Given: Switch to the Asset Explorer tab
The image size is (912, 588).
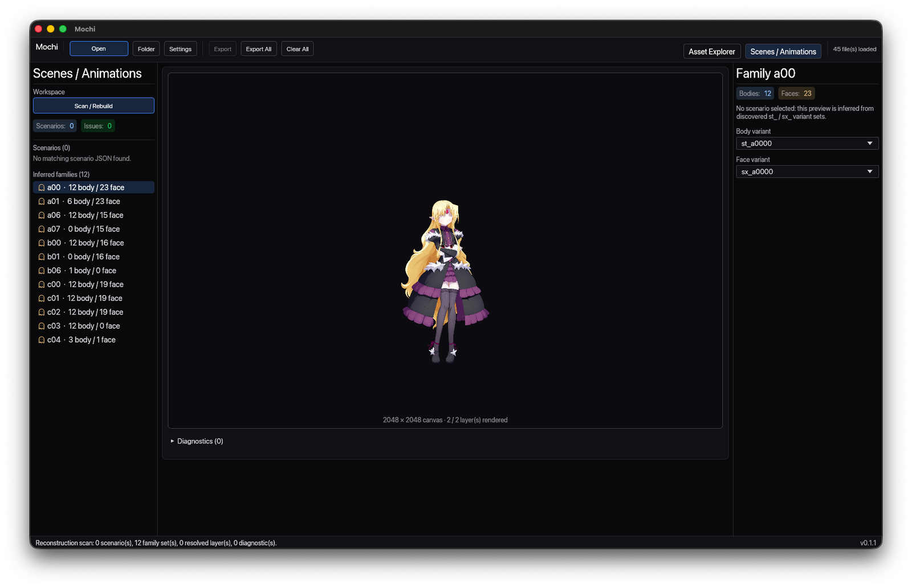Looking at the screenshot, I should (x=711, y=51).
